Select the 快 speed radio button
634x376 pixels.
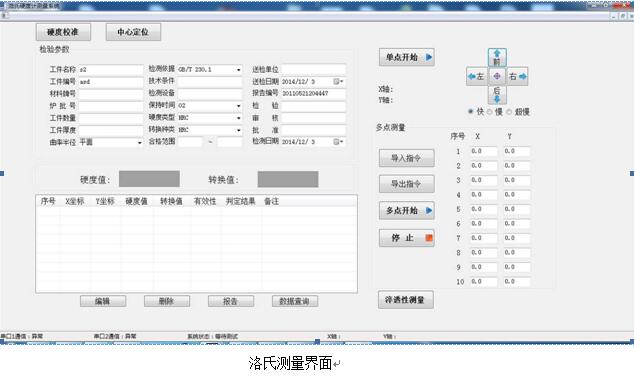pyautogui.click(x=471, y=112)
